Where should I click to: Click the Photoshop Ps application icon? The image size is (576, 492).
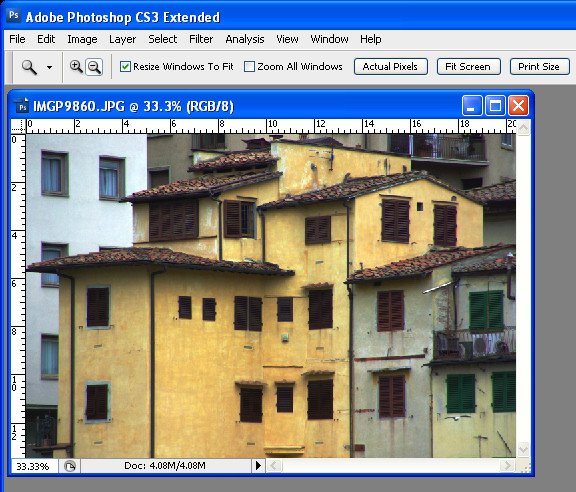tap(14, 15)
